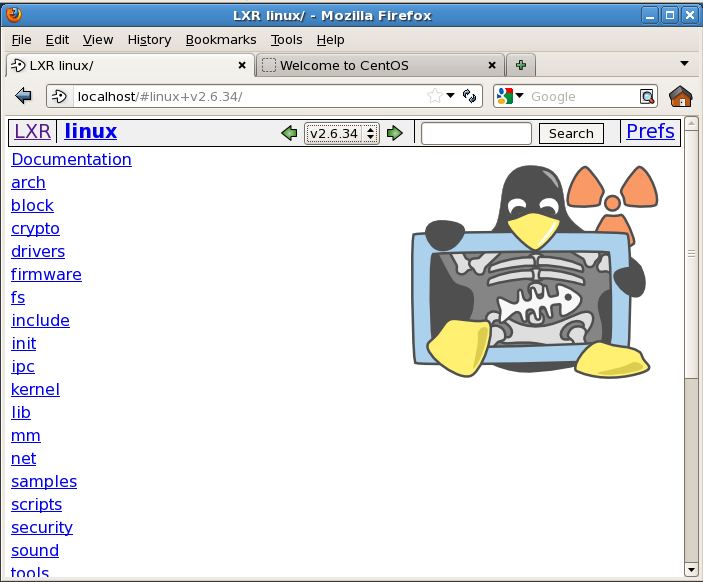Open the samples directory link
This screenshot has width=703, height=582.
[44, 482]
